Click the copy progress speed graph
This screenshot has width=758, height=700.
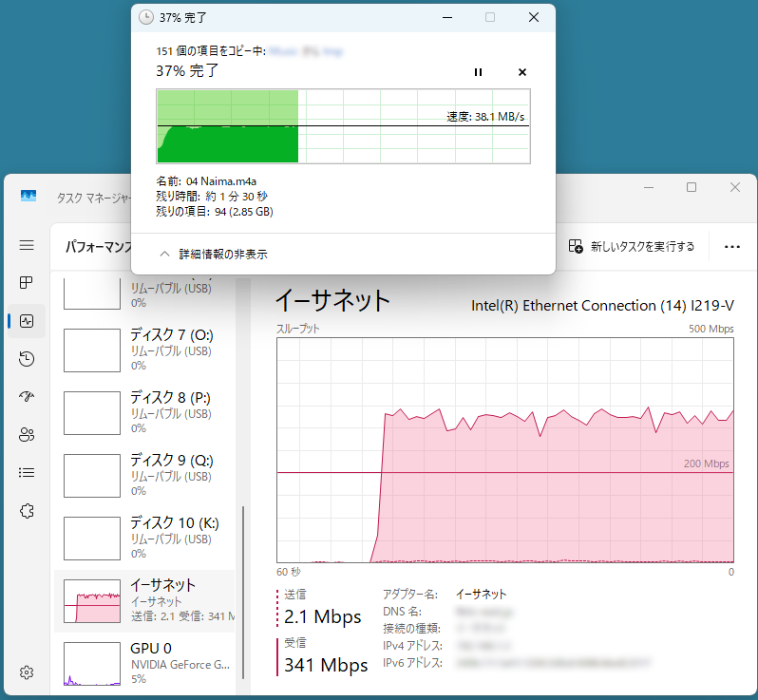point(343,126)
